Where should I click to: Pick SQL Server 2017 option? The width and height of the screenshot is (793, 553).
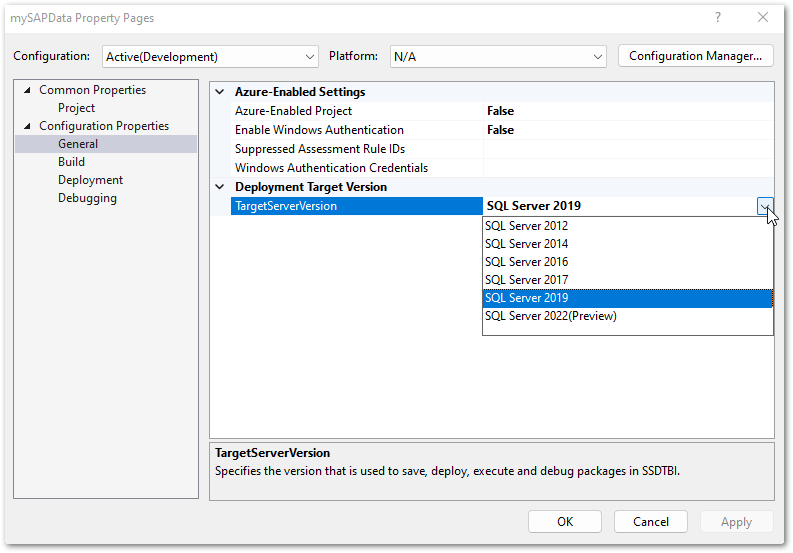coord(526,280)
